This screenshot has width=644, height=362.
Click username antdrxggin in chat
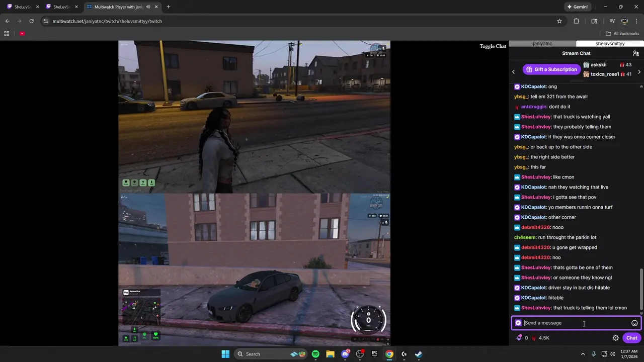pos(533,107)
